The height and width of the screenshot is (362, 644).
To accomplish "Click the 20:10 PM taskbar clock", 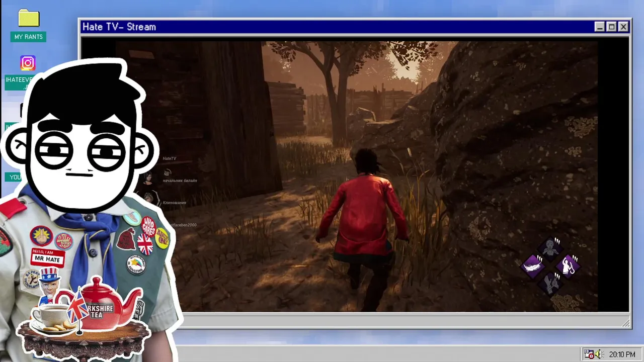I will tap(622, 354).
